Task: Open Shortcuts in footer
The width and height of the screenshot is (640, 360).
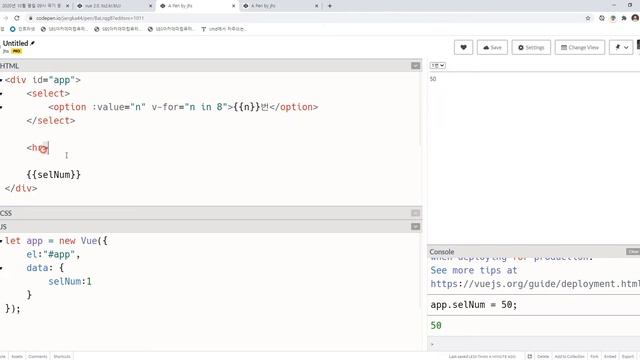Action: (x=62, y=356)
